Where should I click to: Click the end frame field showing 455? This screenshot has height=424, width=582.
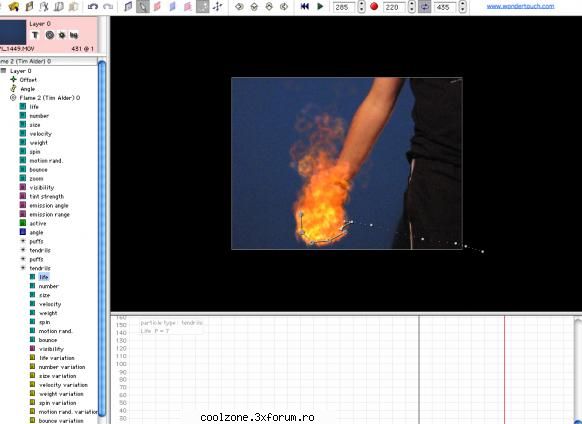click(x=445, y=7)
